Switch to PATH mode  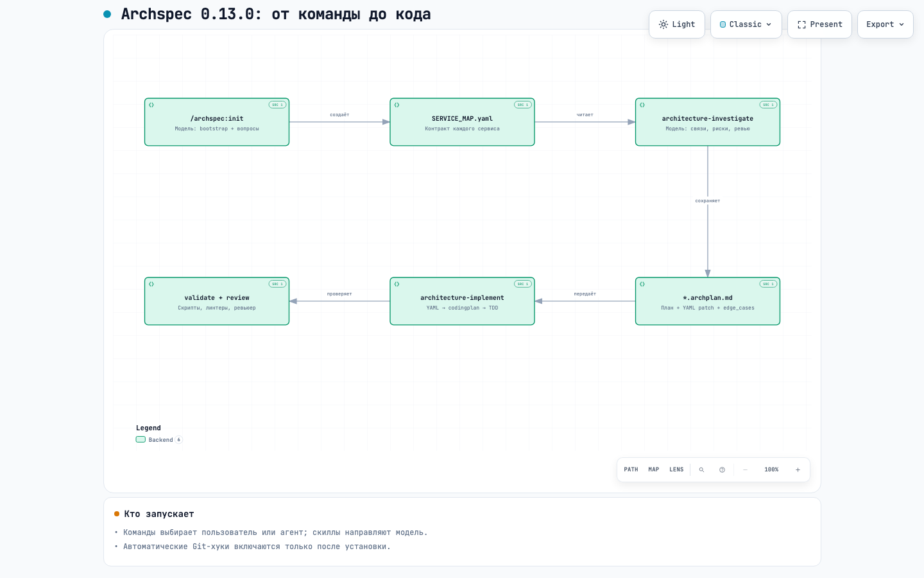click(x=631, y=469)
